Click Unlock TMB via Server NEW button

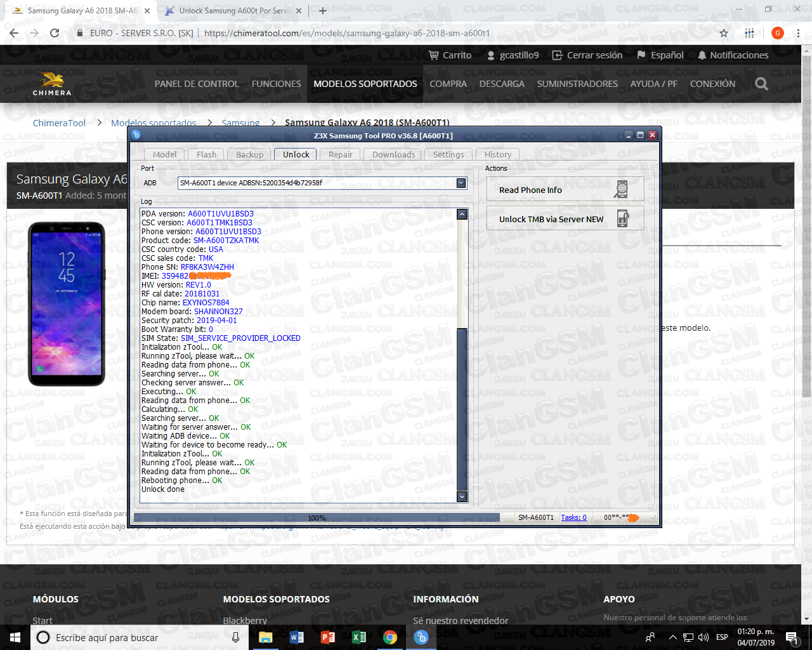[565, 218]
